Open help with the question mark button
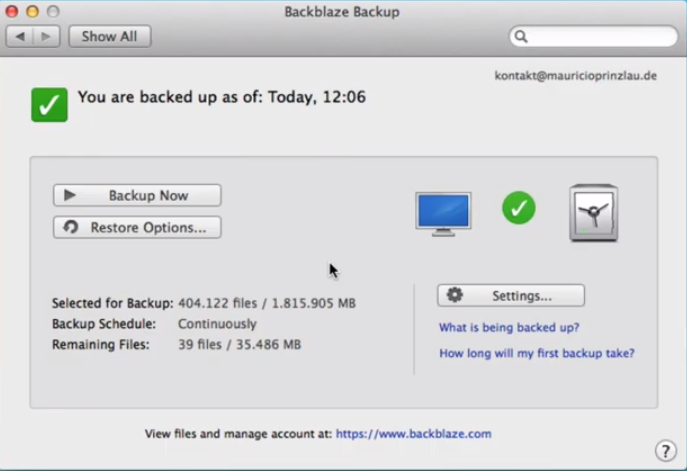687x471 pixels. 666,450
